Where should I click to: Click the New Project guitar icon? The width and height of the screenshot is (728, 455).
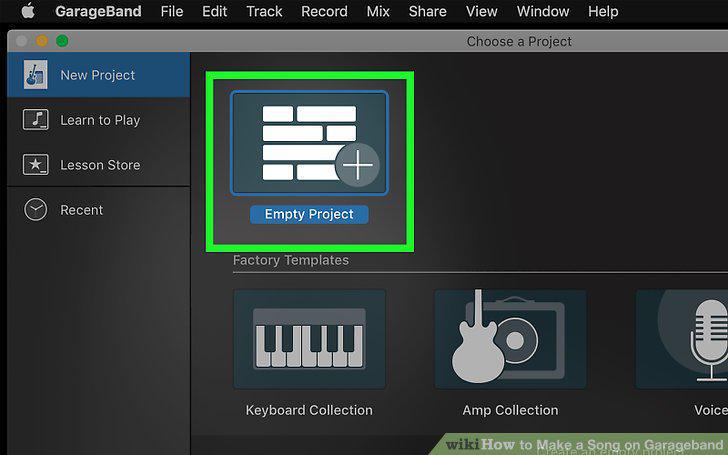(x=36, y=74)
